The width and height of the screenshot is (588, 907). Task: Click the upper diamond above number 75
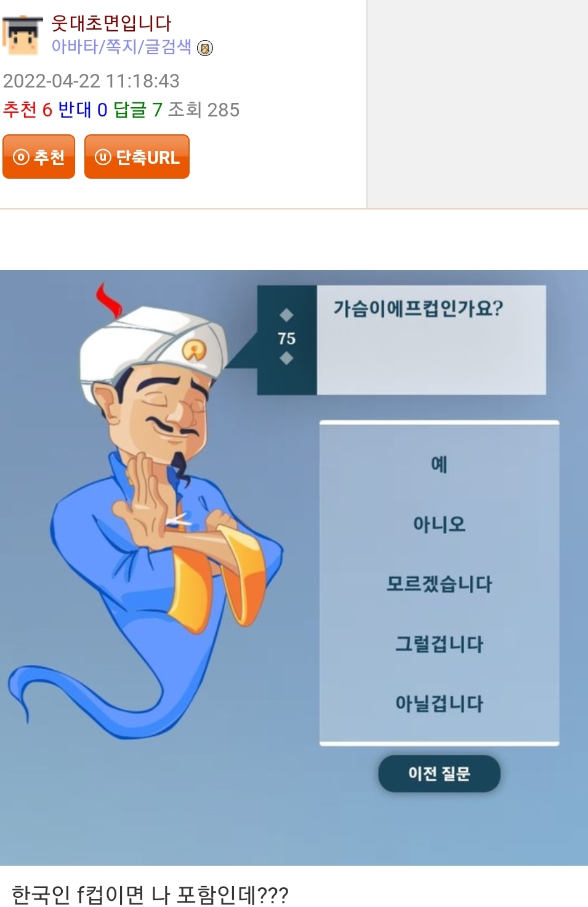pyautogui.click(x=286, y=315)
